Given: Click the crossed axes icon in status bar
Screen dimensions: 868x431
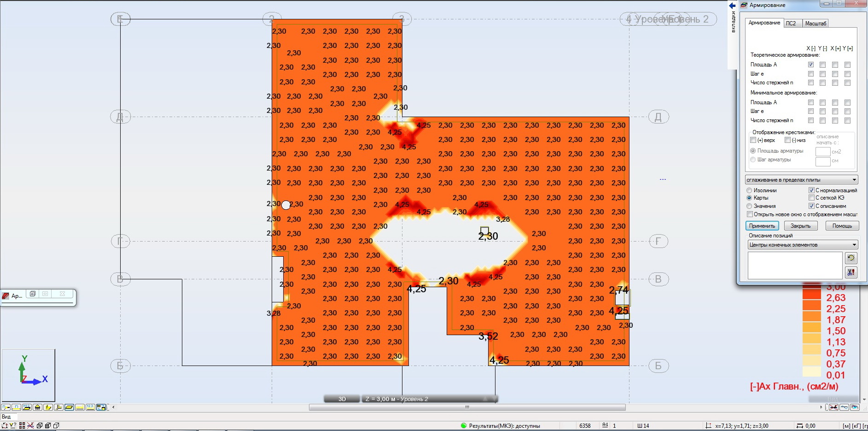Looking at the screenshot, I should (x=30, y=425).
